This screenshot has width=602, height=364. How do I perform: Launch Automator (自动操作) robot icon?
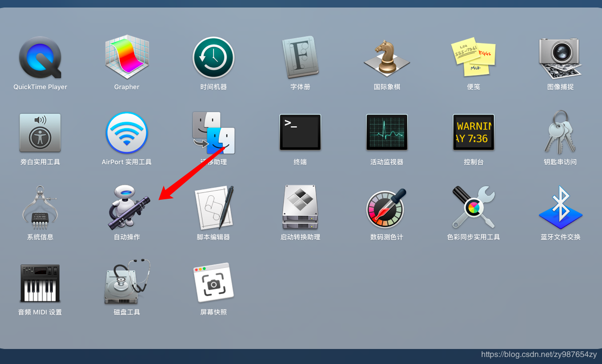128,207
